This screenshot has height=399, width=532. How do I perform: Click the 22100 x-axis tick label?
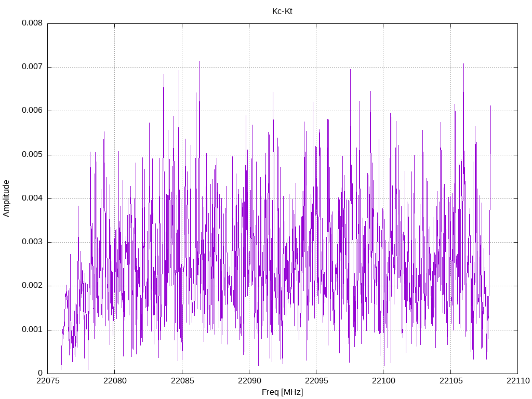(x=383, y=381)
